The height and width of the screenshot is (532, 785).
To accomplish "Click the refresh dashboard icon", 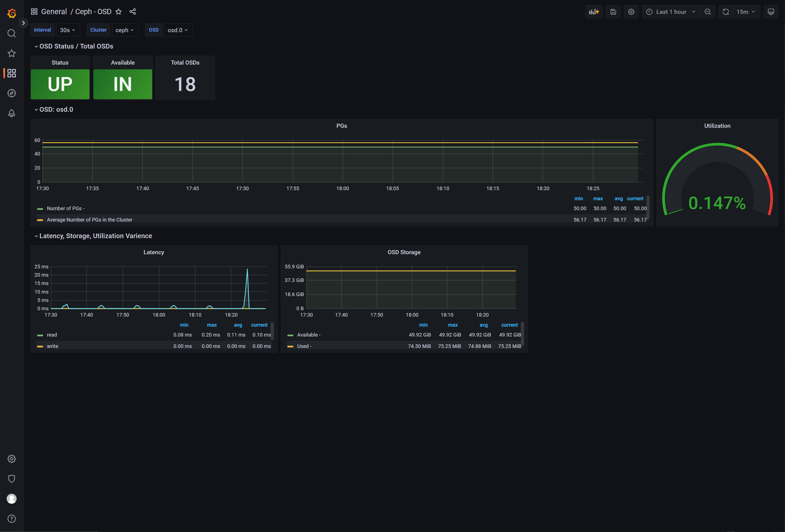I will pos(726,12).
